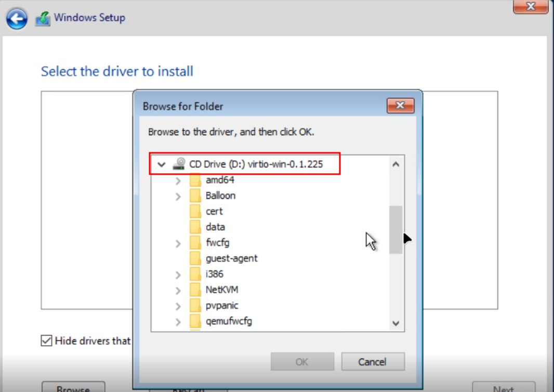
Task: Close the Browse for Folder dialog
Action: [x=400, y=106]
